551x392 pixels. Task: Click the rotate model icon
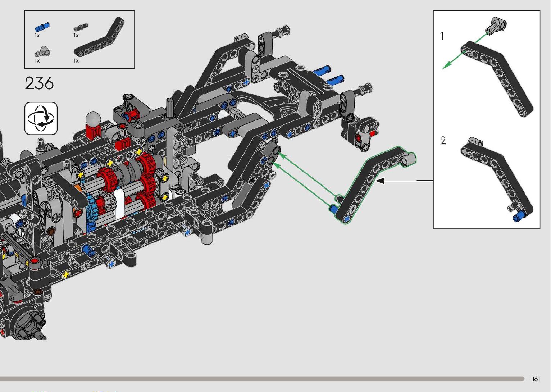pyautogui.click(x=41, y=118)
